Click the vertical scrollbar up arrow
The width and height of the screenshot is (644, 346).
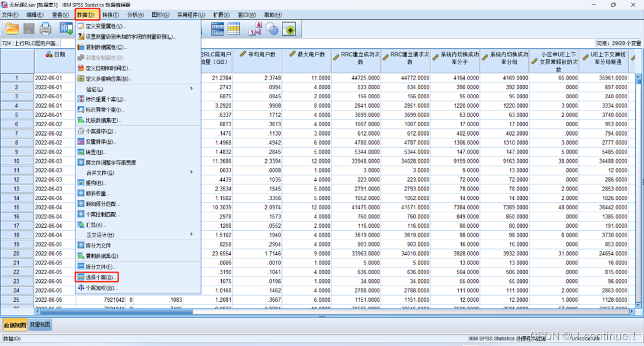point(638,77)
